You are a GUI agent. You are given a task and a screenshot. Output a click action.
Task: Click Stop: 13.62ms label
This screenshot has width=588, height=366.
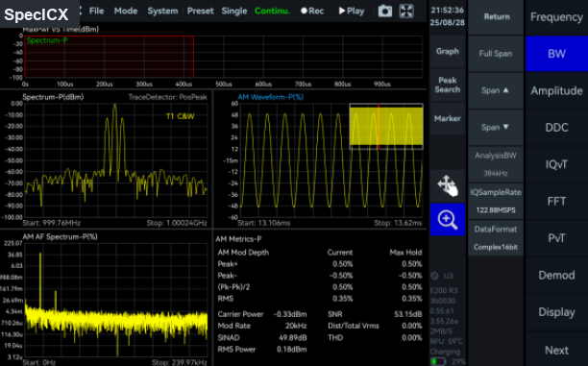pyautogui.click(x=398, y=223)
